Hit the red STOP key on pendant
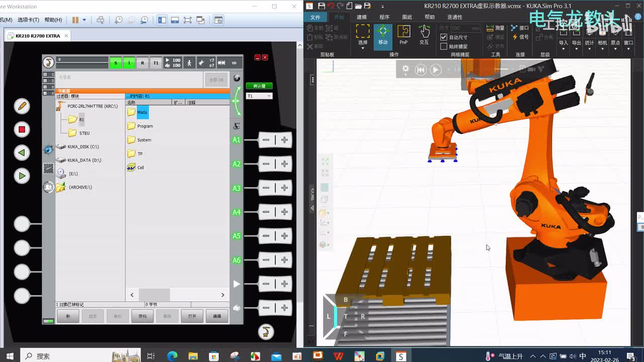The height and width of the screenshot is (362, 644). [22, 129]
